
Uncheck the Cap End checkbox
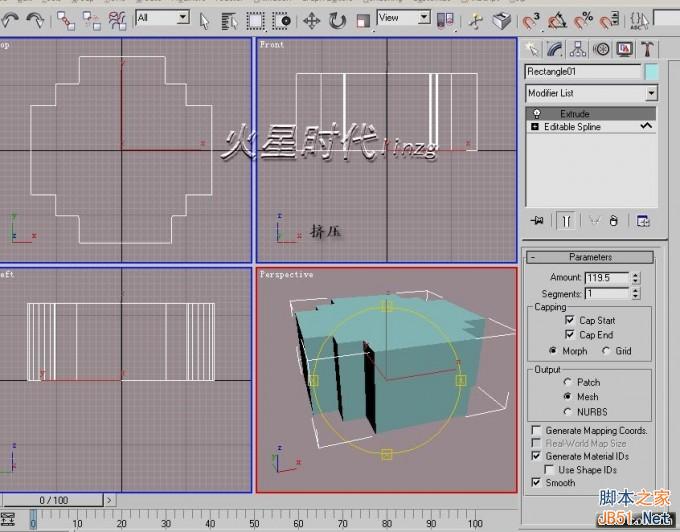[x=569, y=334]
